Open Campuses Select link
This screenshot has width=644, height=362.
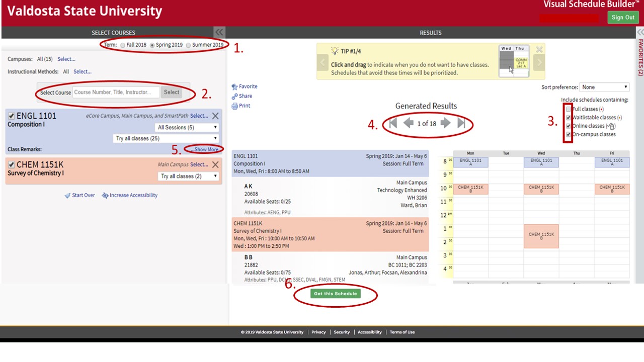[x=66, y=59]
